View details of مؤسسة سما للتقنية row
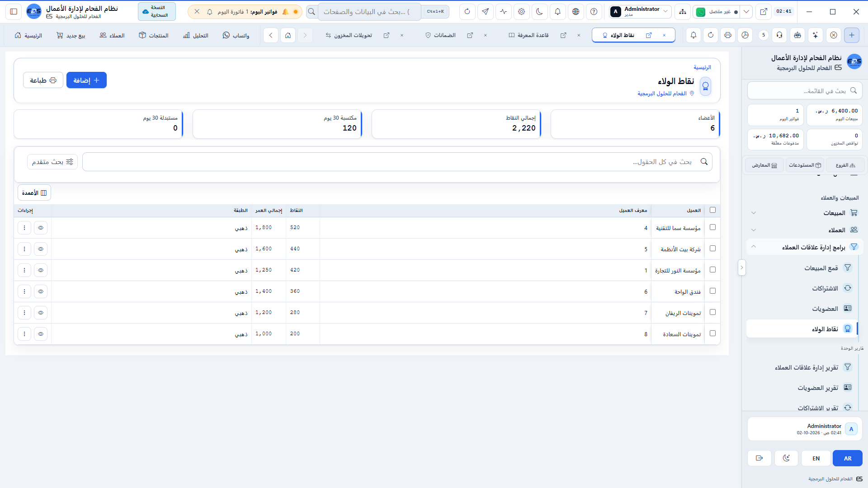Image resolution: width=868 pixels, height=488 pixels. (41, 228)
